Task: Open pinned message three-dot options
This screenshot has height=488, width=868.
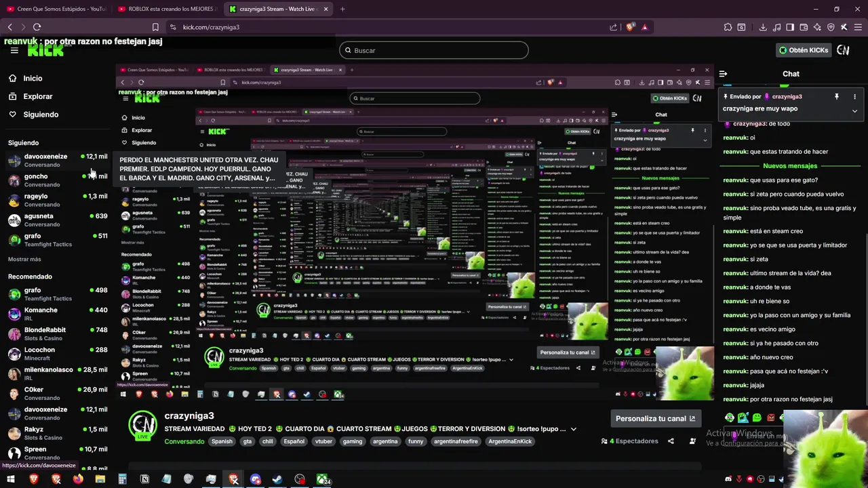Action: pos(854,97)
